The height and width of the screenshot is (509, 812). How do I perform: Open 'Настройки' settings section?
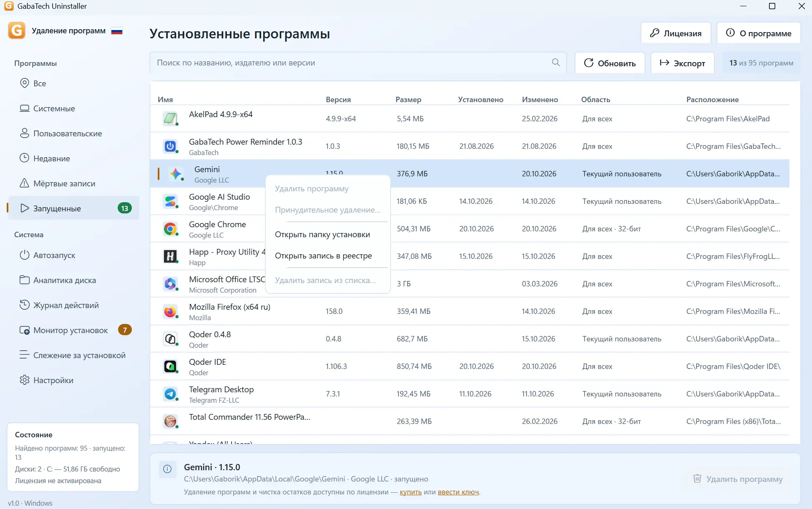(x=74, y=380)
